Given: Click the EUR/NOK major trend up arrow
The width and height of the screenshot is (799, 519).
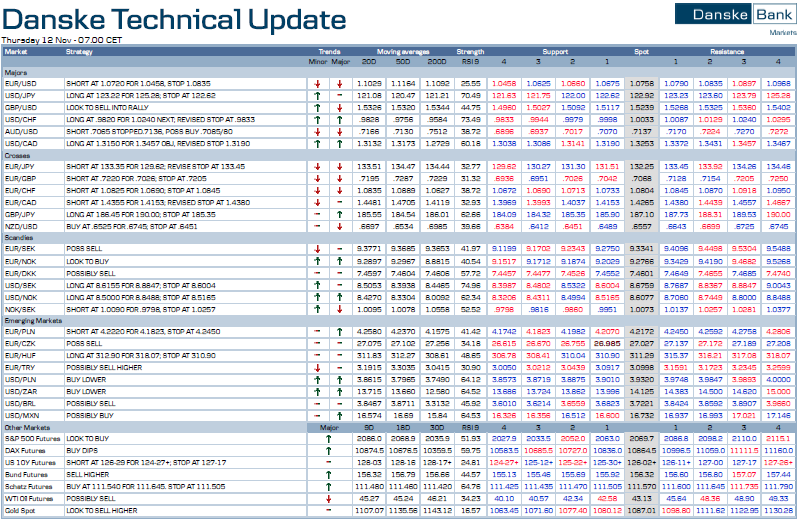Looking at the screenshot, I should [341, 260].
